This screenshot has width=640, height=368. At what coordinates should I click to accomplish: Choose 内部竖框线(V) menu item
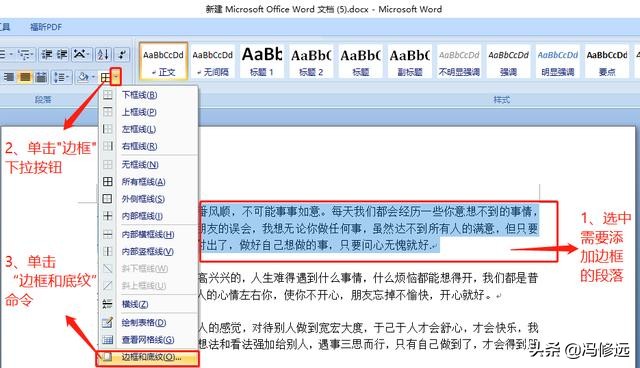click(149, 251)
